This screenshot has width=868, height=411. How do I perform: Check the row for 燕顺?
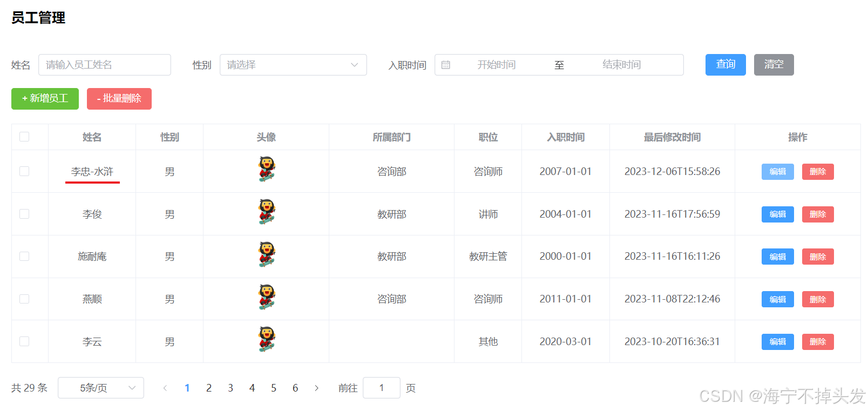[24, 299]
